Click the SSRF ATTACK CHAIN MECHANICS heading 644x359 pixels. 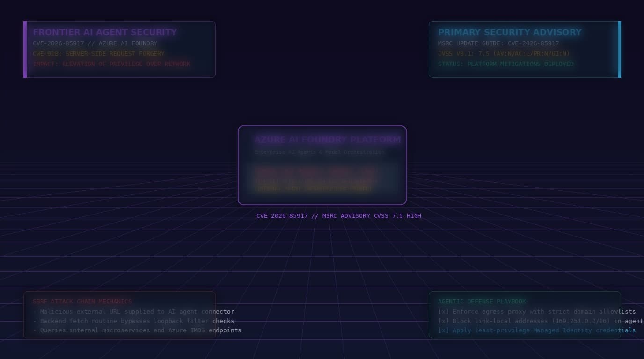pos(82,302)
